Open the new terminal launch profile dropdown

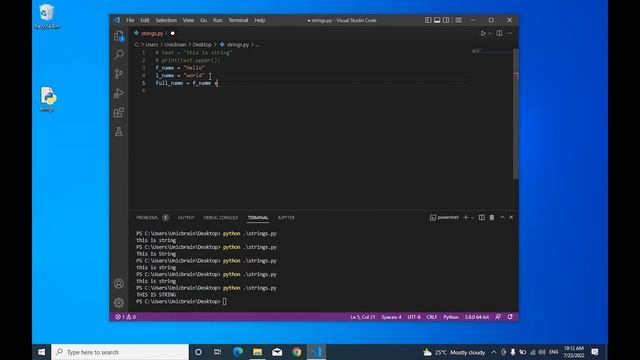pyautogui.click(x=472, y=218)
